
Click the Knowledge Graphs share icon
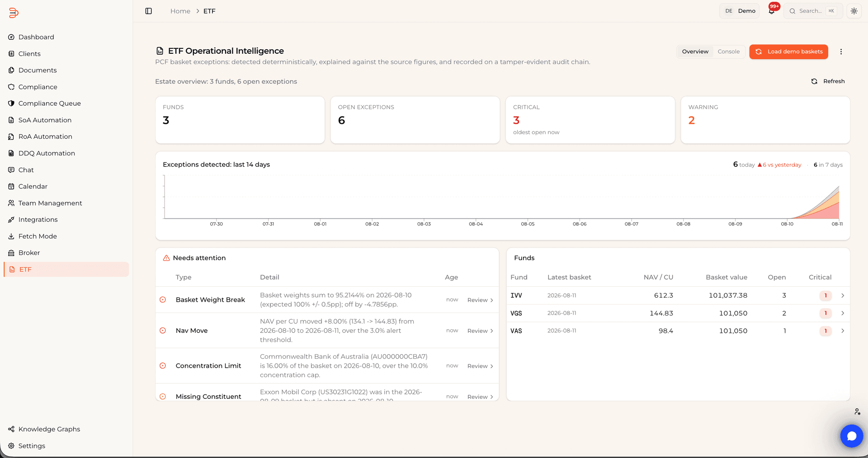[11, 429]
